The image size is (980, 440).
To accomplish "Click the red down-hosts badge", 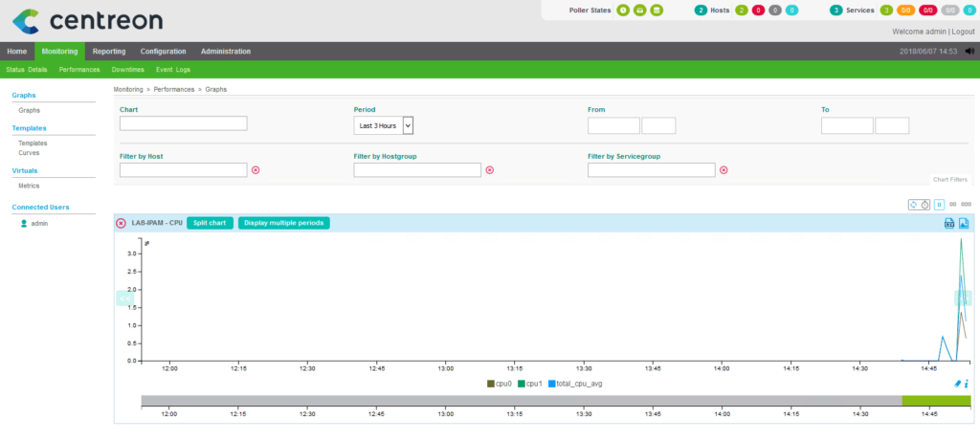I will coord(758,10).
